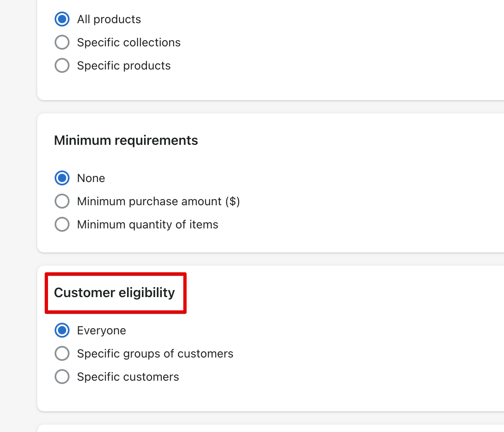The height and width of the screenshot is (432, 504).
Task: Click the 'Minimum purchase amount ($)' label text
Action: tap(158, 202)
